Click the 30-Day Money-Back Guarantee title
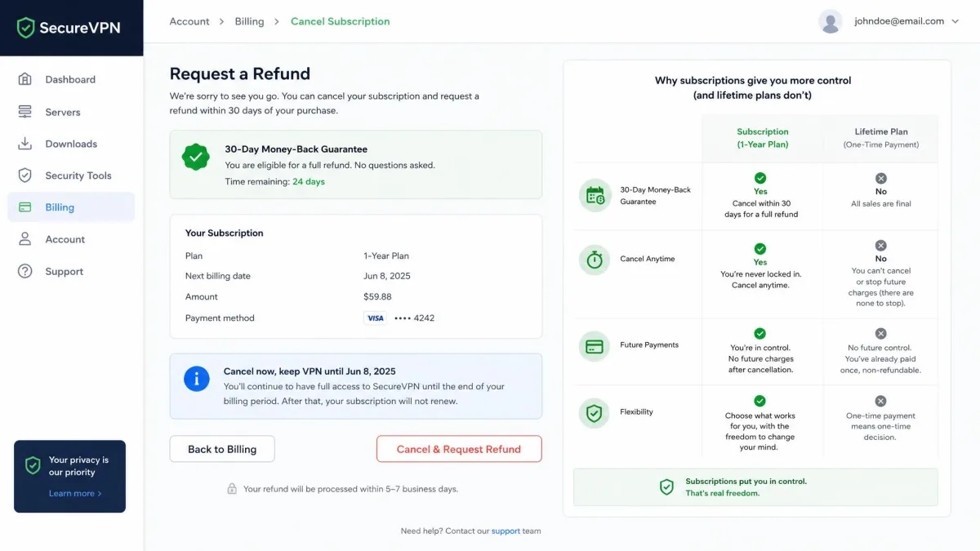Viewport: 980px width, 551px height. [296, 149]
